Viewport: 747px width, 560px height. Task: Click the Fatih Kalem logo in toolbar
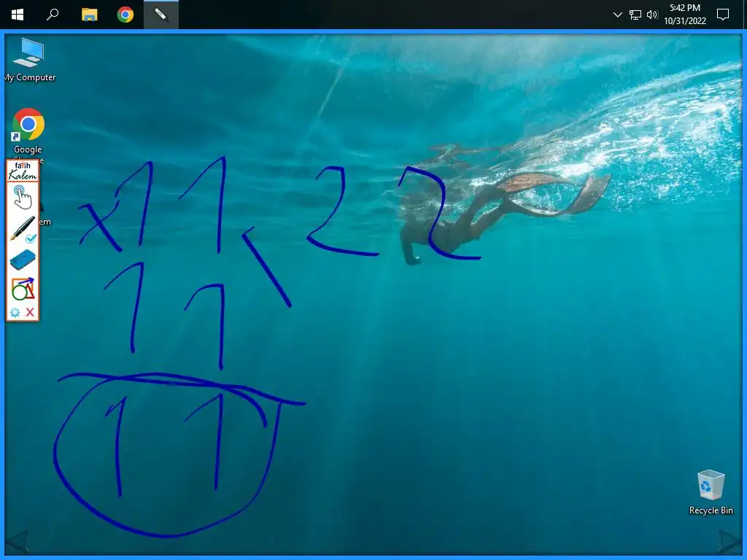click(23, 171)
